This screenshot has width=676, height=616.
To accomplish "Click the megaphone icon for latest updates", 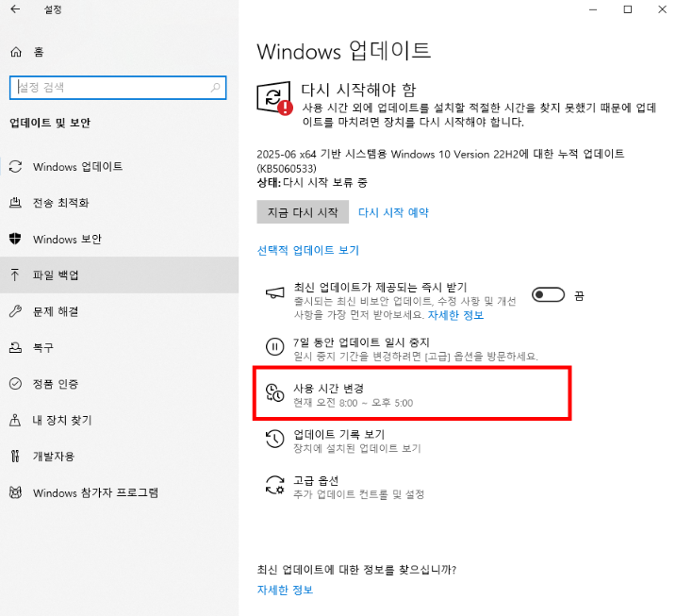I will (x=275, y=292).
